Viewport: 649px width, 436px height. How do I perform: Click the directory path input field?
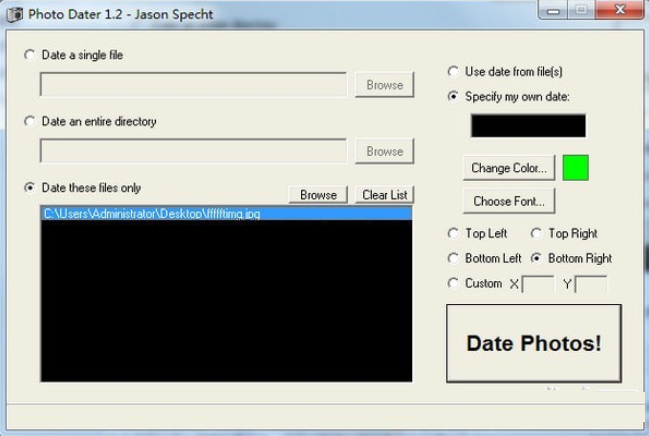pyautogui.click(x=193, y=151)
